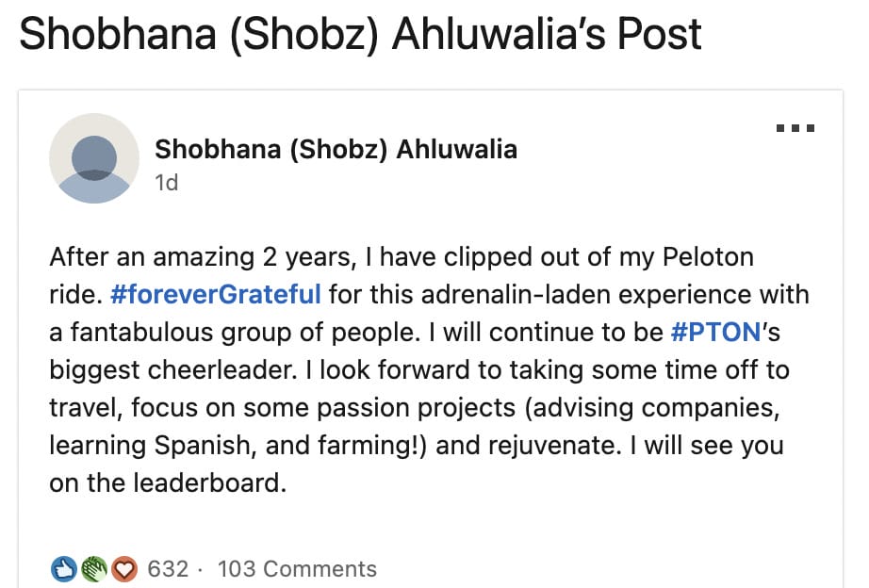The image size is (869, 588).
Task: Follow the #foreverGrateful hashtag
Action: point(216,294)
